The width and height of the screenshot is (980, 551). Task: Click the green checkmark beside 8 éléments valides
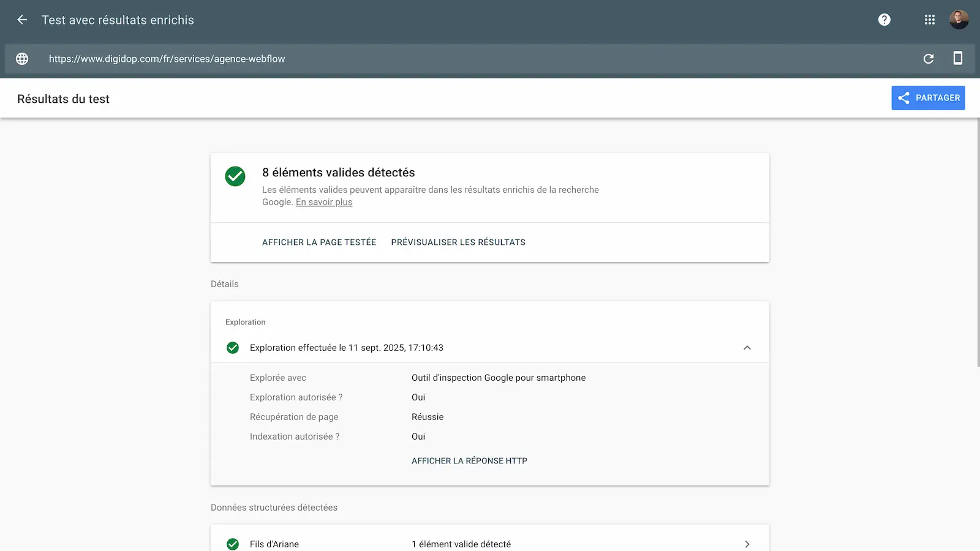(235, 176)
